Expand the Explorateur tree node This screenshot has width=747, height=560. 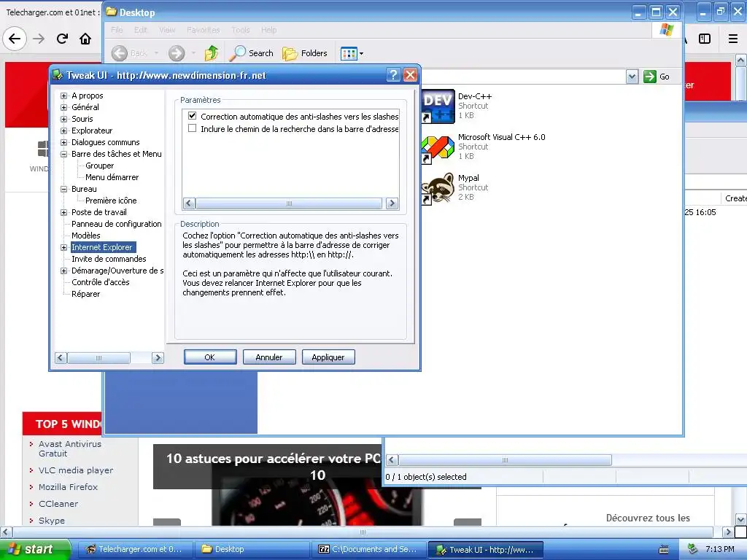point(64,131)
